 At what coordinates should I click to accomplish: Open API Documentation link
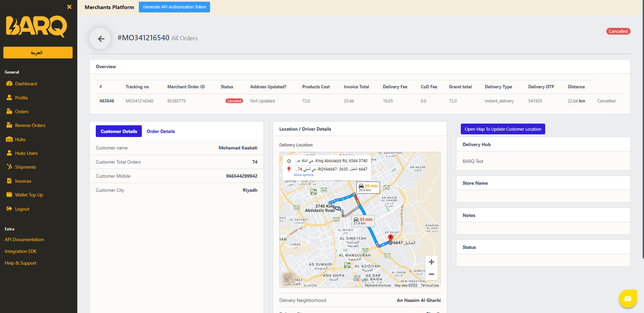pyautogui.click(x=24, y=239)
